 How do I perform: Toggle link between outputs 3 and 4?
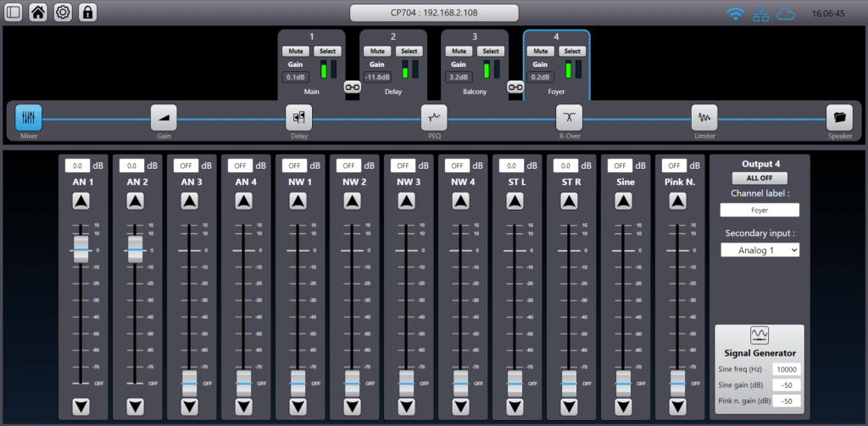(x=515, y=87)
